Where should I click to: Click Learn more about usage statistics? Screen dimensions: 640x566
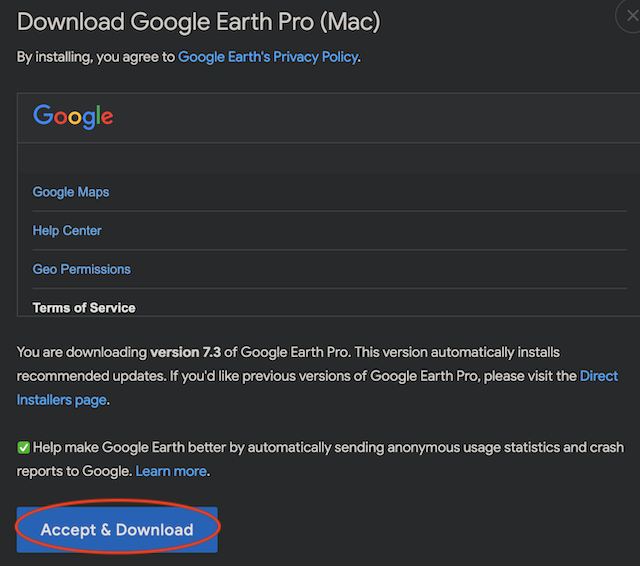171,471
